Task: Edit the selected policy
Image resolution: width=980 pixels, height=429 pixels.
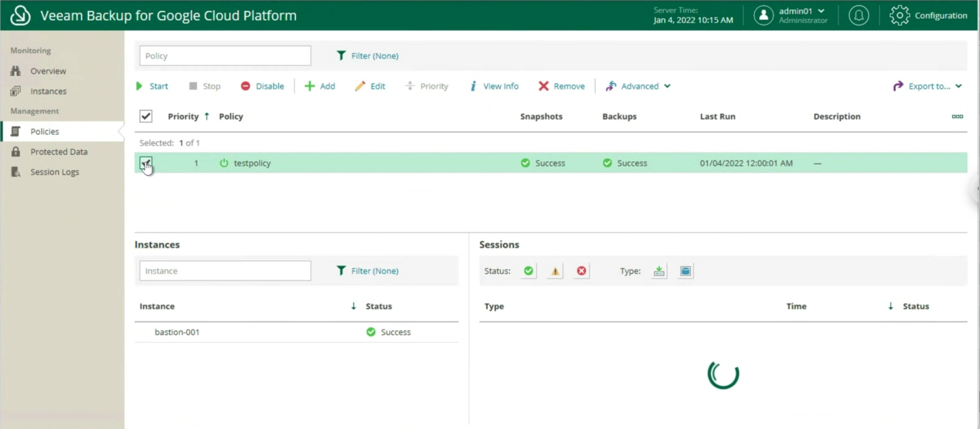Action: coord(370,86)
